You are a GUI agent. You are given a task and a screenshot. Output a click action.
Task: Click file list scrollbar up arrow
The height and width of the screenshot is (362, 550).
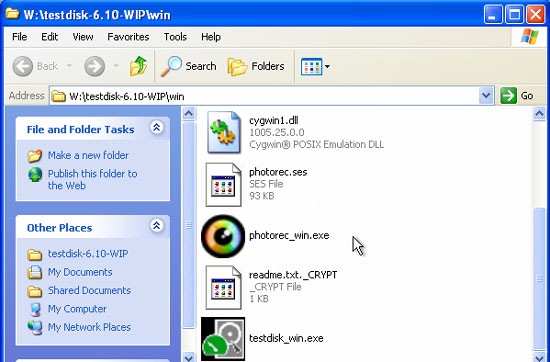point(539,114)
